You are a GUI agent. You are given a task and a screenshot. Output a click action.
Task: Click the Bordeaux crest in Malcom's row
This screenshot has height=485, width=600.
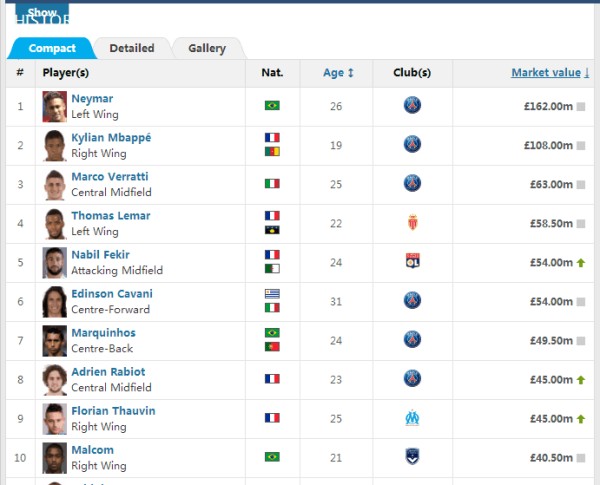[412, 457]
